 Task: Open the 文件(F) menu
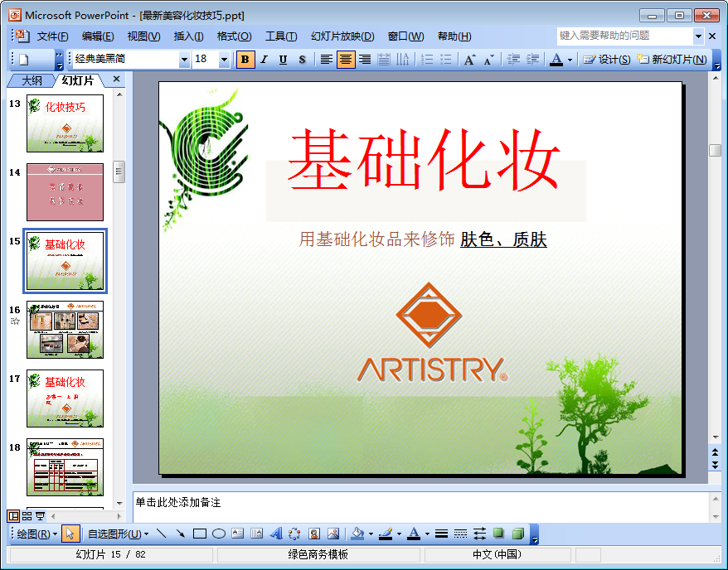[52, 36]
